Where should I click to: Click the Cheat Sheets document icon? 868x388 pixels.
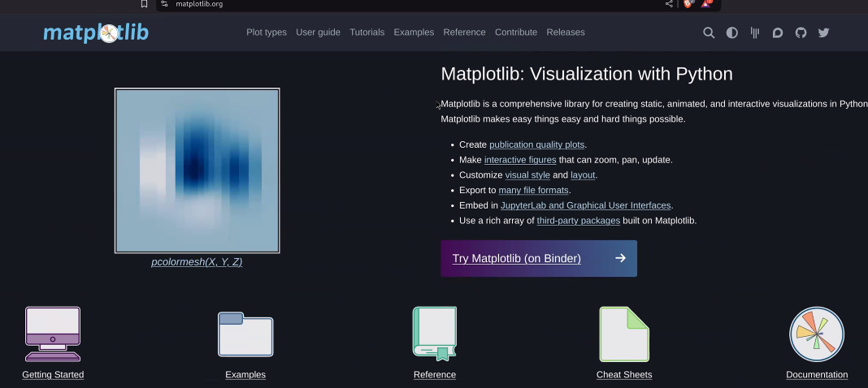624,334
